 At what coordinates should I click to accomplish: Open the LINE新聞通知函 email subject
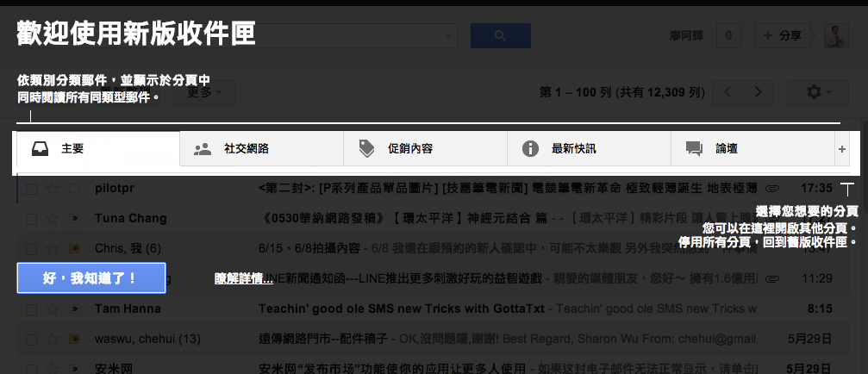pos(407,279)
